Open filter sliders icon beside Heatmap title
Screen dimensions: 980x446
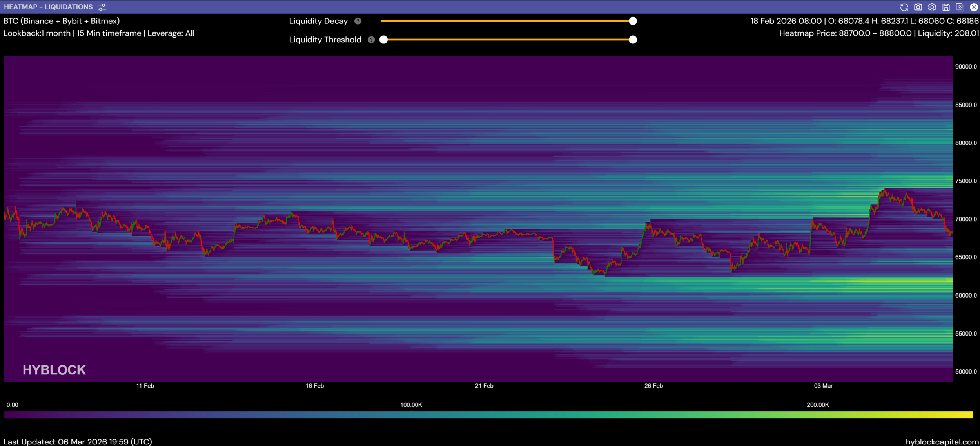(x=102, y=7)
